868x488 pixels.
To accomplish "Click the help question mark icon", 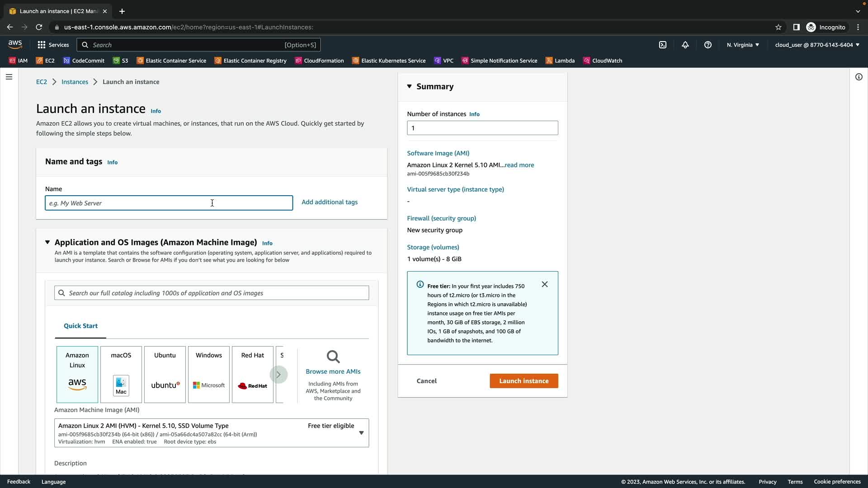I will point(708,45).
